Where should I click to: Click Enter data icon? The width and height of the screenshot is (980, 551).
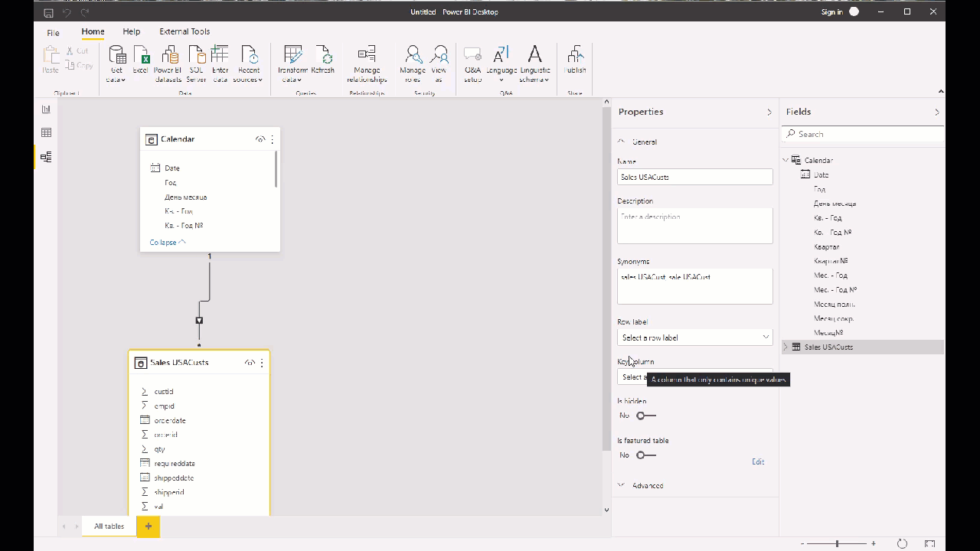click(x=220, y=64)
